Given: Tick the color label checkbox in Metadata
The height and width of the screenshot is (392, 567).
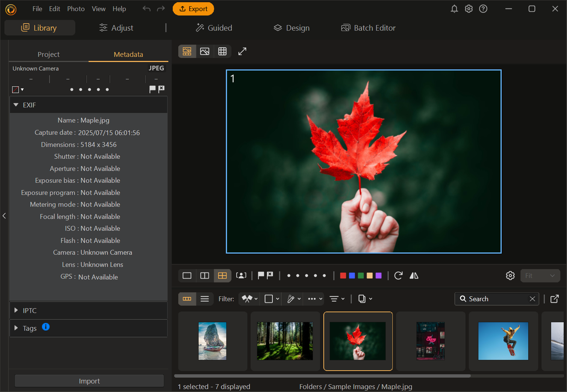Looking at the screenshot, I should click(x=16, y=90).
